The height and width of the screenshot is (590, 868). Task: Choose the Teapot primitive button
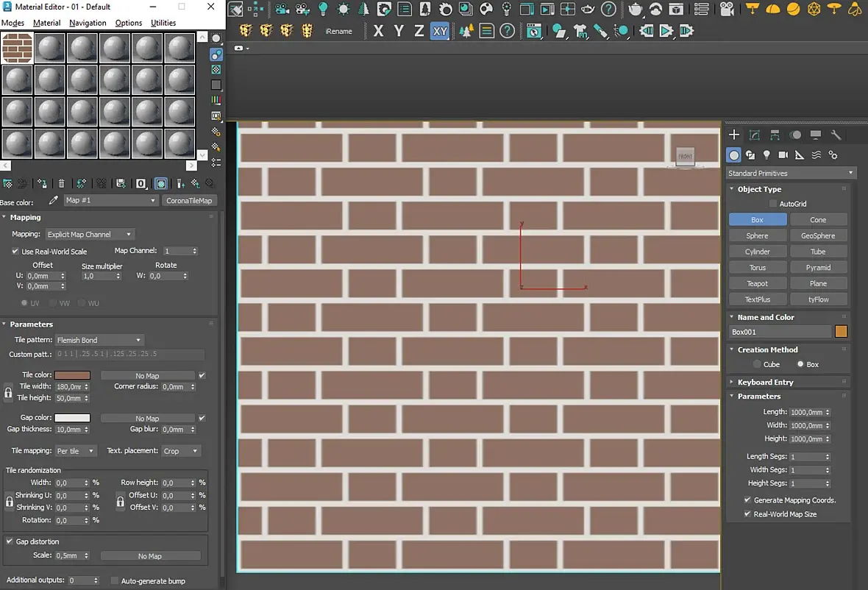(757, 284)
